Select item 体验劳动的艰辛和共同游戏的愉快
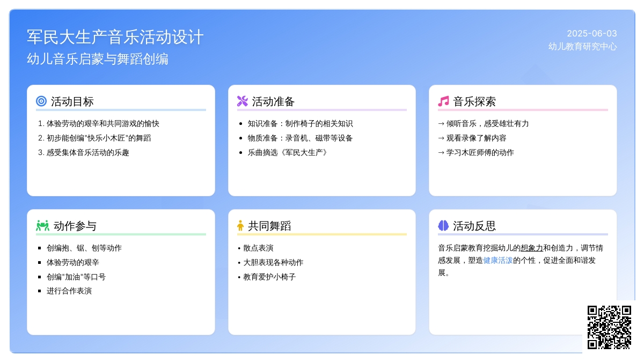The width and height of the screenshot is (644, 362). pyautogui.click(x=103, y=123)
